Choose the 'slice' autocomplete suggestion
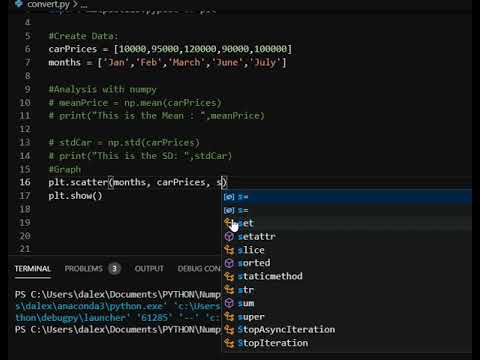This screenshot has height=360, width=480. [347, 250]
